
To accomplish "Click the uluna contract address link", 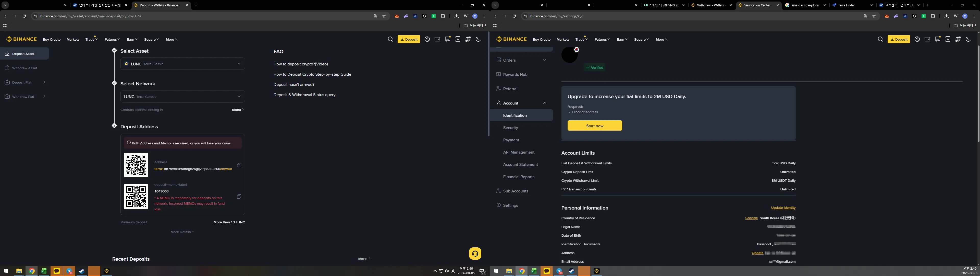I will click(x=238, y=110).
